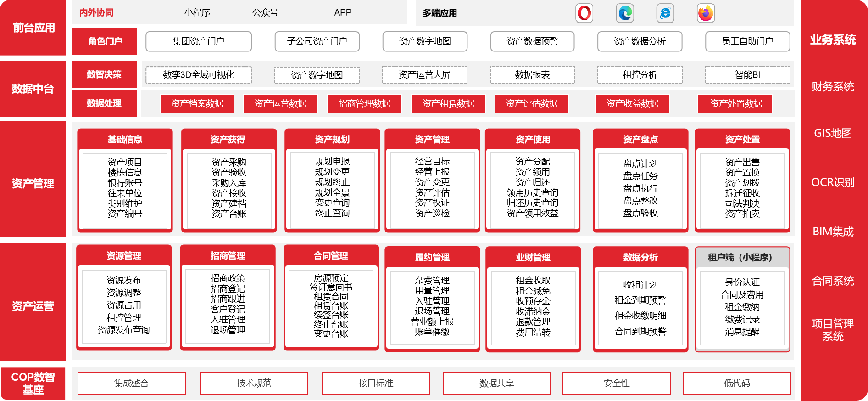
Task: Click the 低代码 box in bottom row
Action: tap(737, 384)
